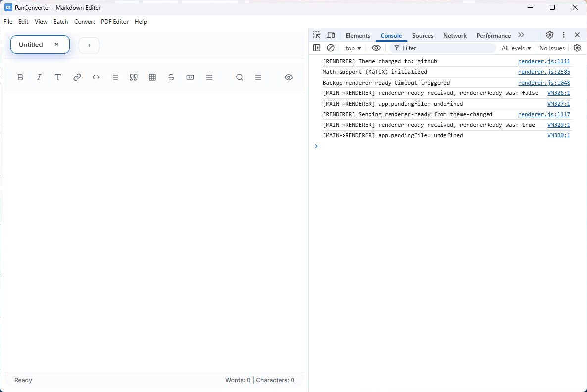587x392 pixels.
Task: Switch to the Elements tab in DevTools
Action: point(358,35)
